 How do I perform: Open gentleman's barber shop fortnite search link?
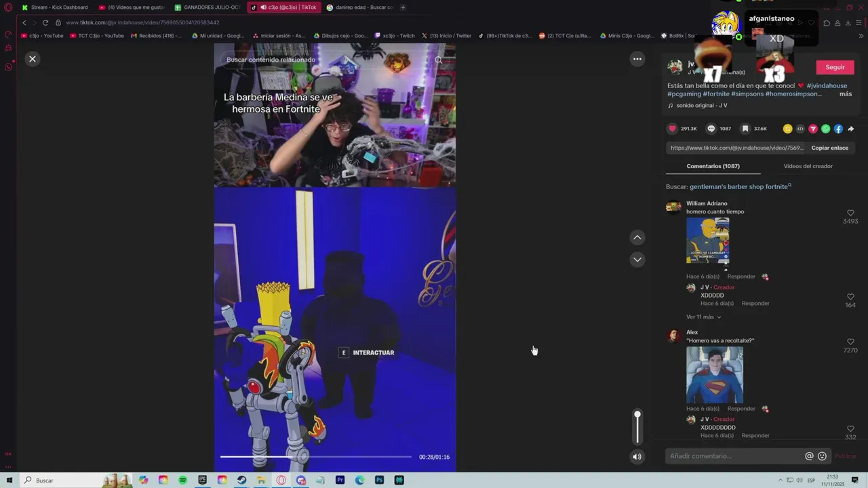click(x=739, y=186)
